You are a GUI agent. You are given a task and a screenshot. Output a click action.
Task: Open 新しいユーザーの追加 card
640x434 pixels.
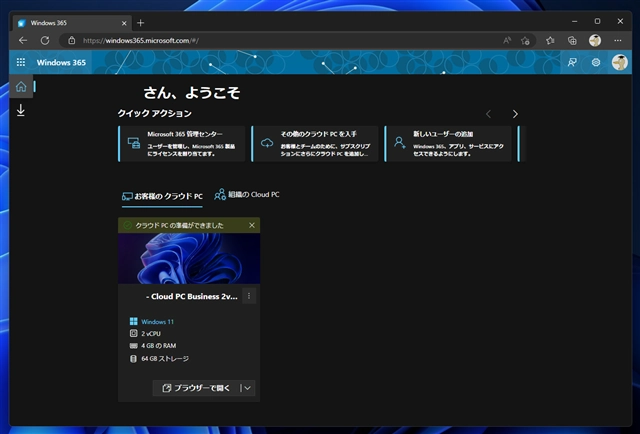448,144
